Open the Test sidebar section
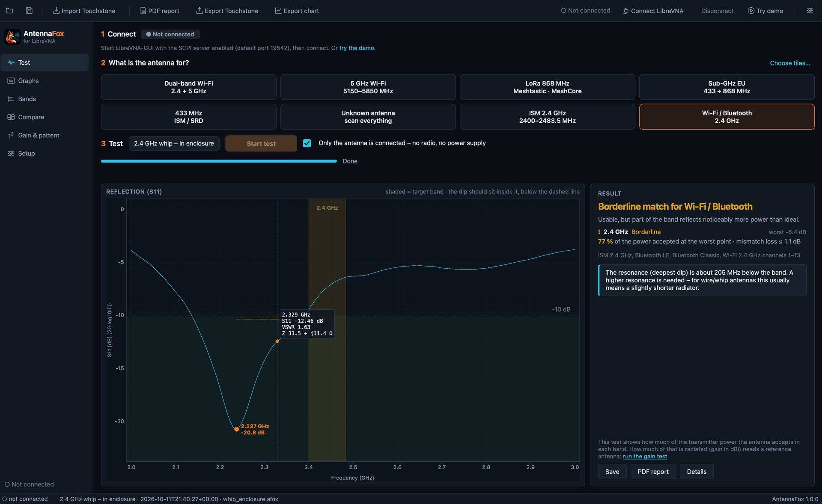Image resolution: width=822 pixels, height=504 pixels. coord(45,62)
